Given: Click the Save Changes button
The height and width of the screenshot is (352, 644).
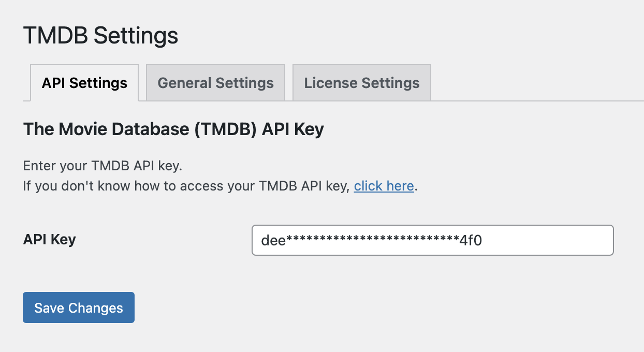Looking at the screenshot, I should click(x=79, y=307).
